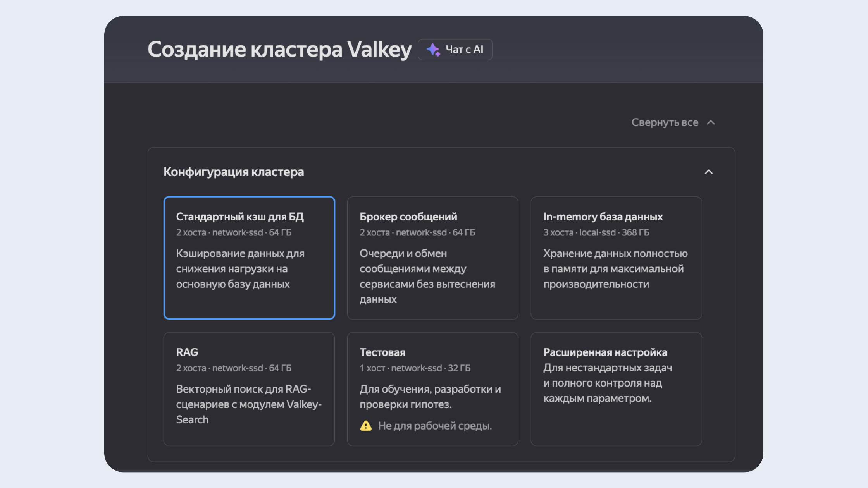Collapse all sections via Свернуть все
The height and width of the screenshot is (488, 868).
pyautogui.click(x=673, y=122)
